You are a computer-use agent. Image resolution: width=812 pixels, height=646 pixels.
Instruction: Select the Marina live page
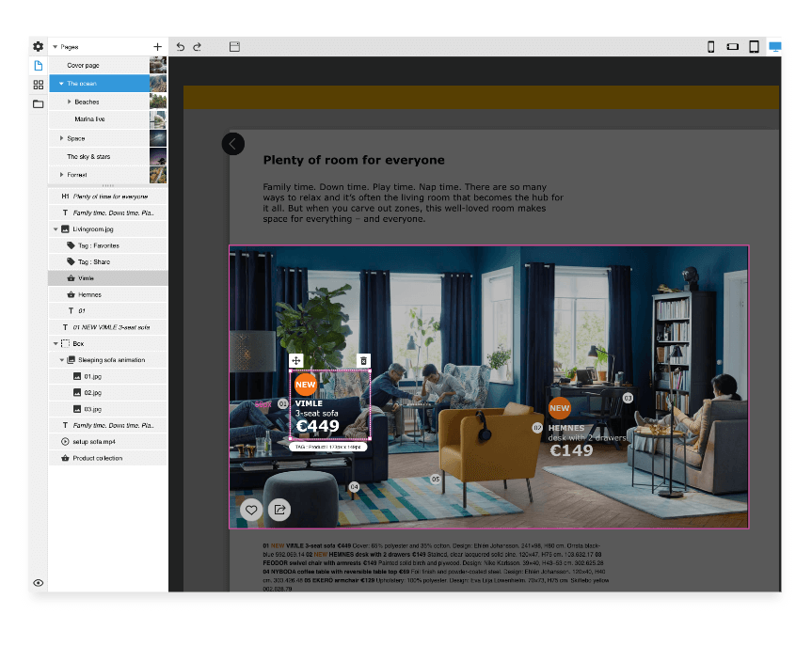coord(100,119)
